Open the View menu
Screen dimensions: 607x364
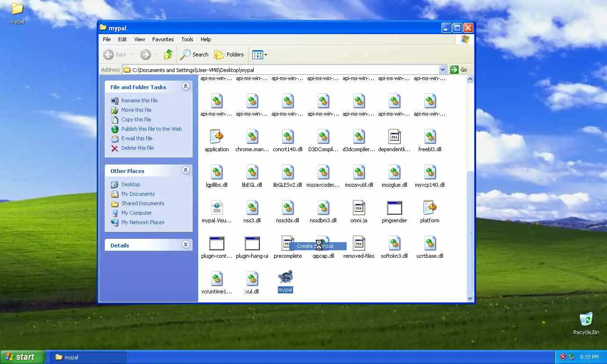pyautogui.click(x=139, y=39)
